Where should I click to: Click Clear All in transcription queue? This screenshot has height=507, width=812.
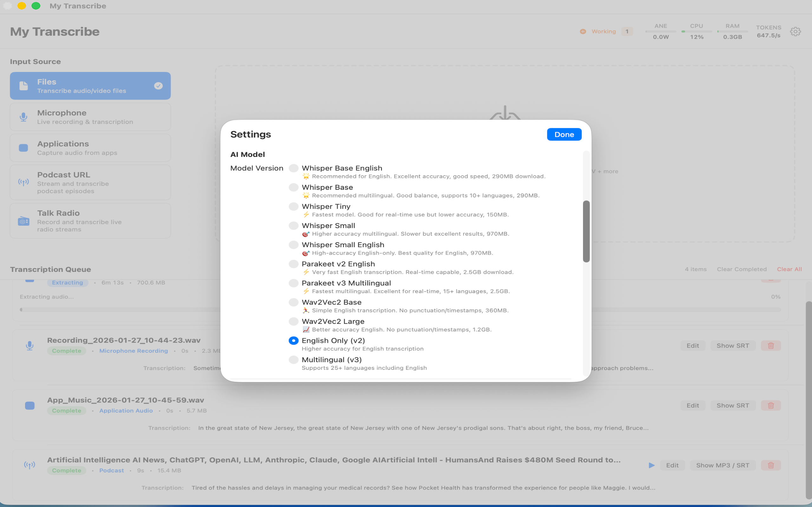coord(789,269)
